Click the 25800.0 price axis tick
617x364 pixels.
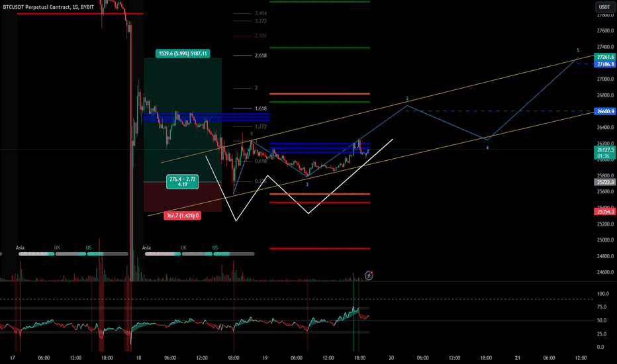tap(605, 176)
